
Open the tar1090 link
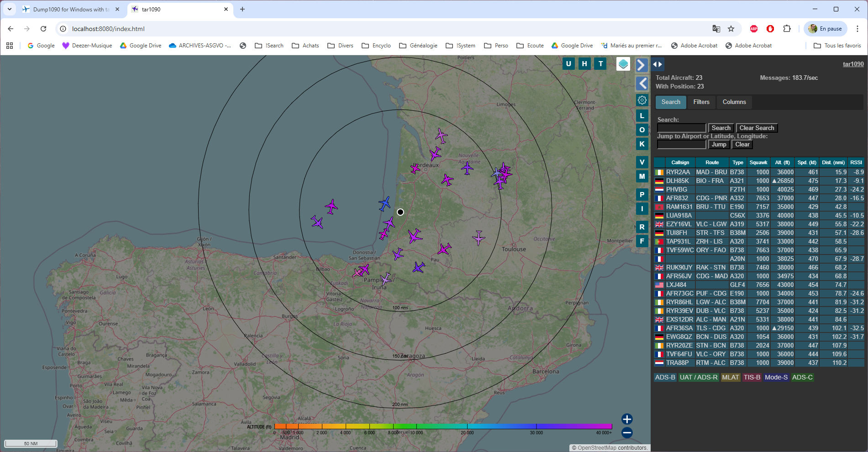pyautogui.click(x=853, y=64)
